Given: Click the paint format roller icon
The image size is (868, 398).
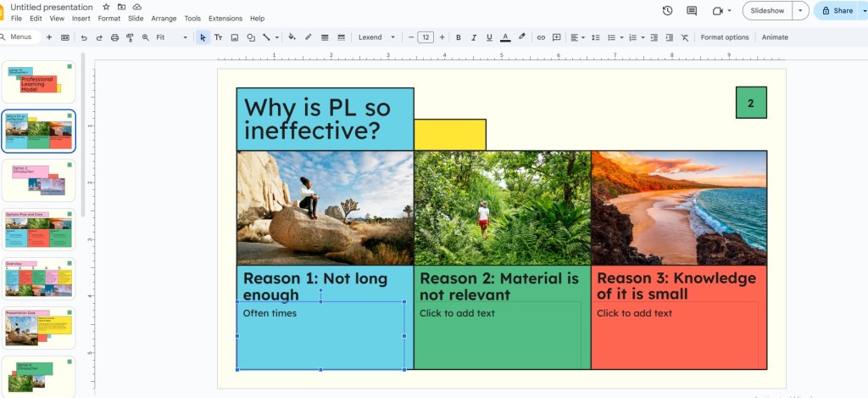Looking at the screenshot, I should click(x=130, y=37).
